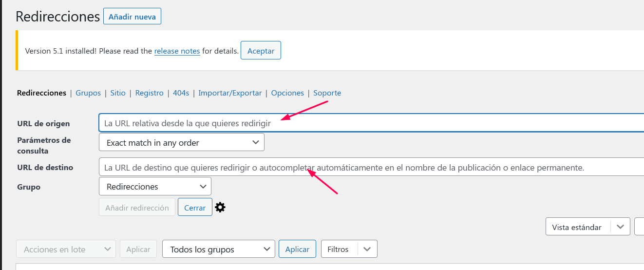The image size is (644, 270).
Task: Click chevron in Vista estándar dropdown
Action: 620,227
